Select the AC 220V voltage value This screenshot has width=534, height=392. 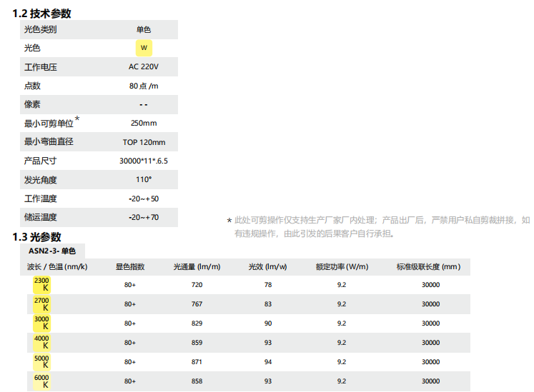pos(144,67)
